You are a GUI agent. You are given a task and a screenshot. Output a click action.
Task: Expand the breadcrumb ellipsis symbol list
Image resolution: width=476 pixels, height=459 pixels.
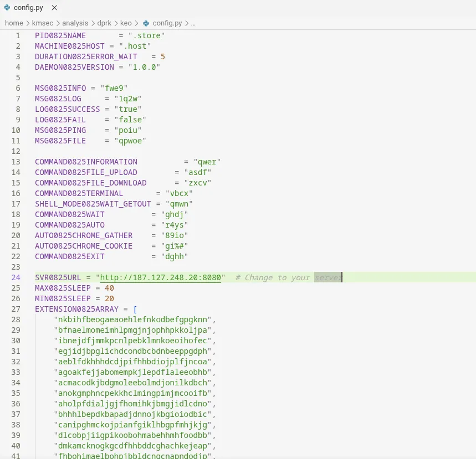193,23
